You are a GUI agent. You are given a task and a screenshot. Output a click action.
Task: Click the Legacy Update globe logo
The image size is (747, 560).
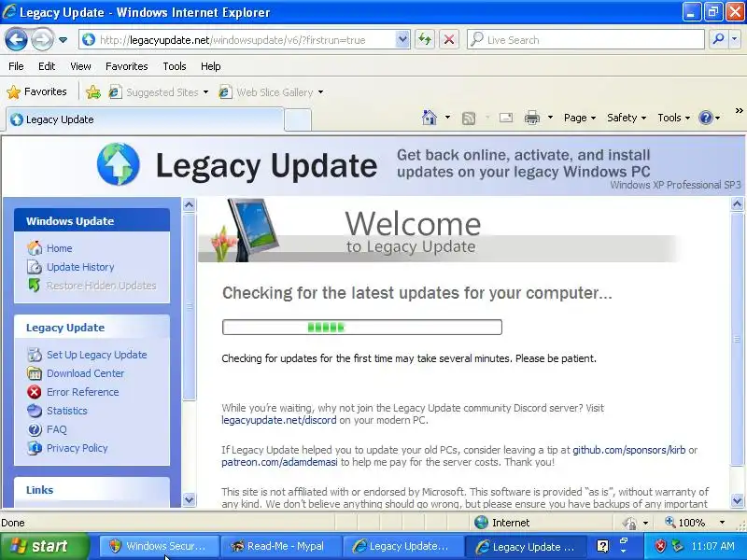click(x=119, y=164)
